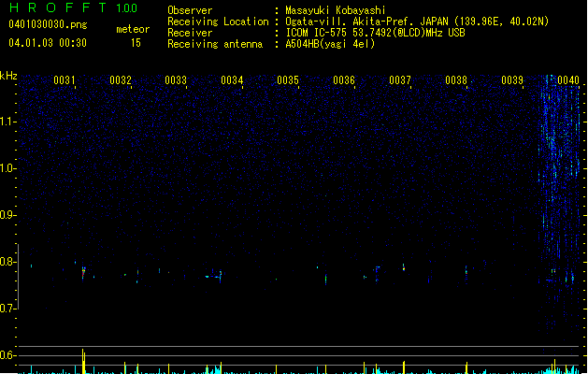Click the 1.0 kHz axis label
Screen dimensions: 588x374
(7, 168)
